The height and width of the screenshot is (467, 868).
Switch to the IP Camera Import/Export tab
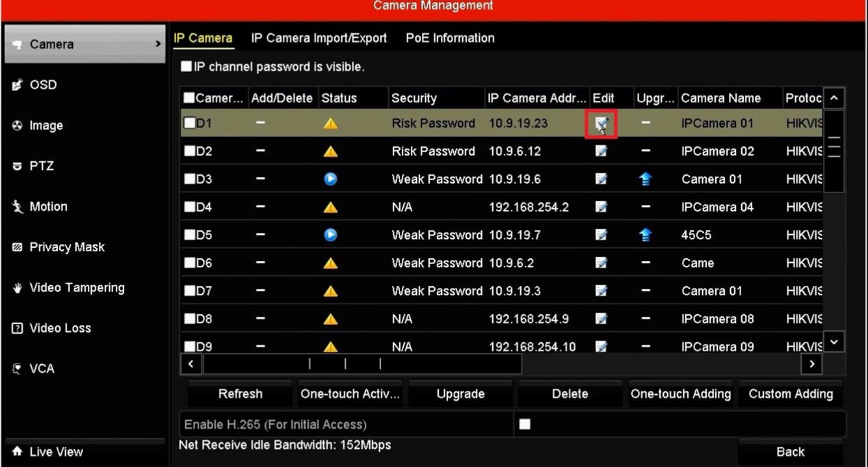[x=319, y=38]
